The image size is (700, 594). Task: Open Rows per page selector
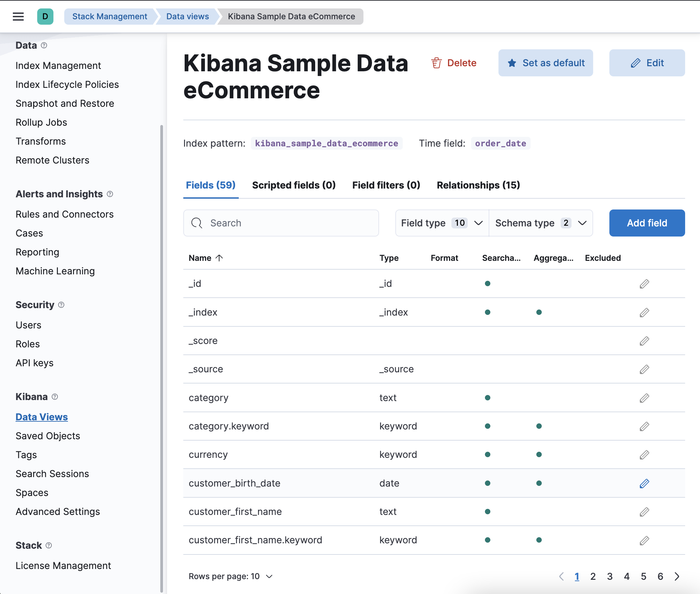pyautogui.click(x=231, y=576)
